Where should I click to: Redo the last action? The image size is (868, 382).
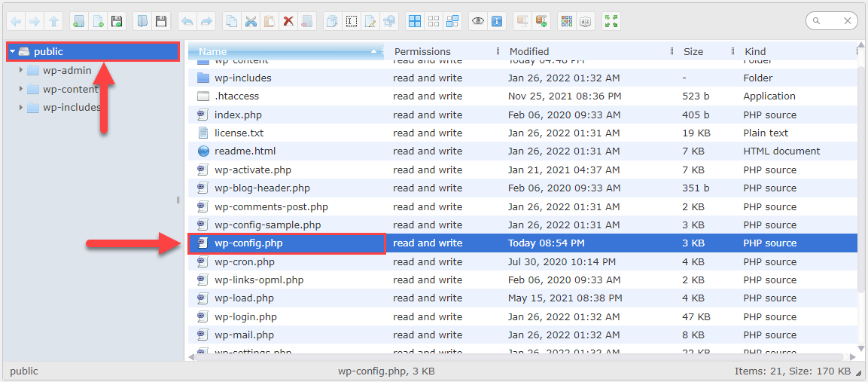206,21
